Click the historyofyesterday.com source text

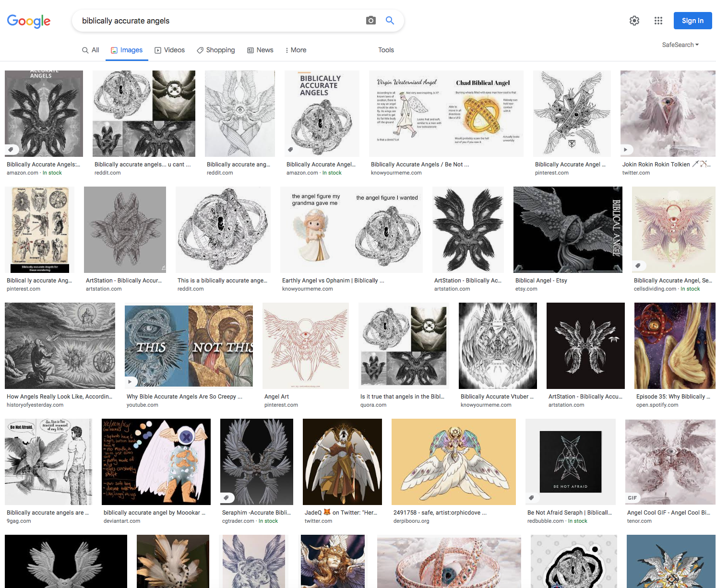[35, 405]
